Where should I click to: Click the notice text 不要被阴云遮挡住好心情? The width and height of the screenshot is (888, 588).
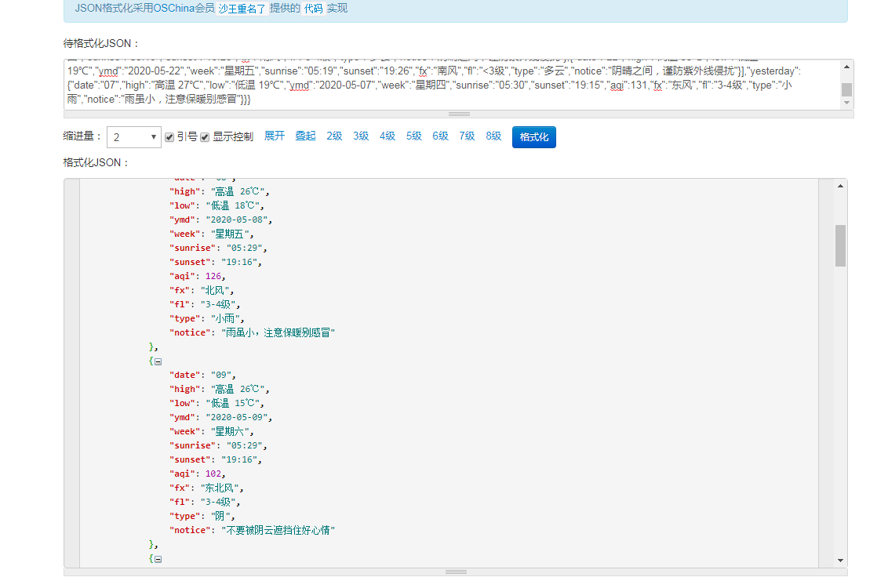pos(278,530)
